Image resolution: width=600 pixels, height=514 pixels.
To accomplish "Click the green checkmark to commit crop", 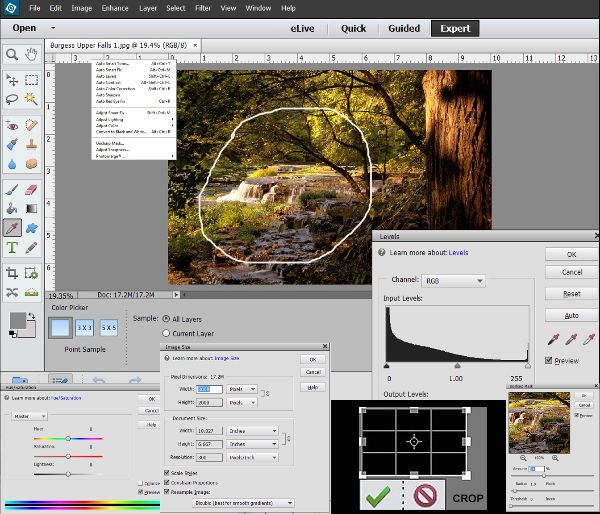I will 378,494.
